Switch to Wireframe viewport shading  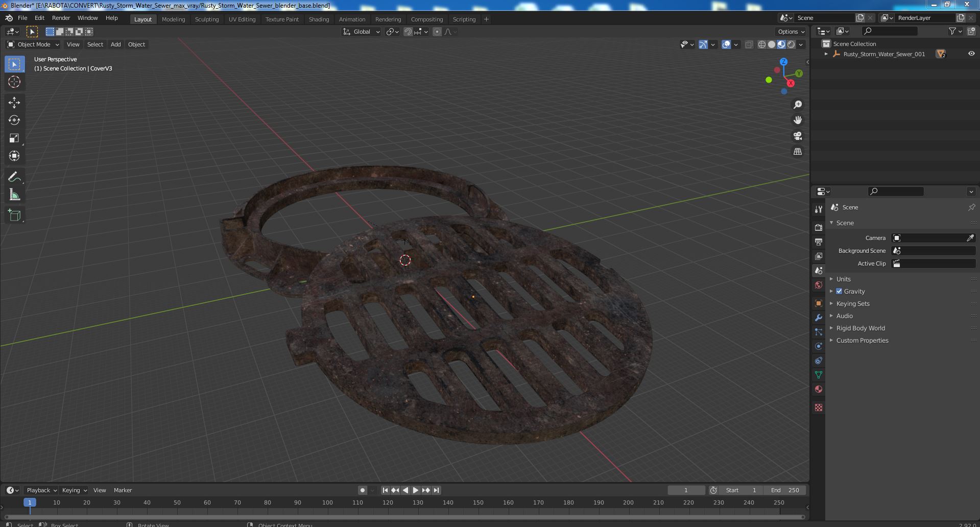click(762, 44)
